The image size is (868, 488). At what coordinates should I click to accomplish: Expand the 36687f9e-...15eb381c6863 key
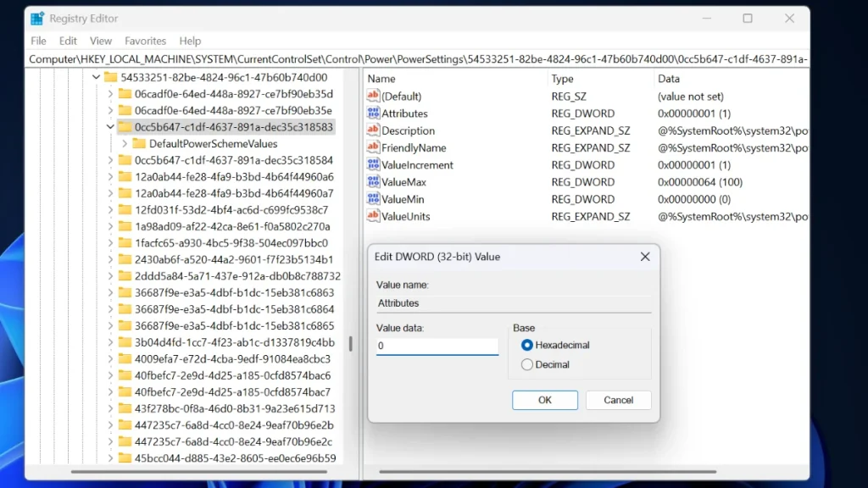click(x=110, y=292)
